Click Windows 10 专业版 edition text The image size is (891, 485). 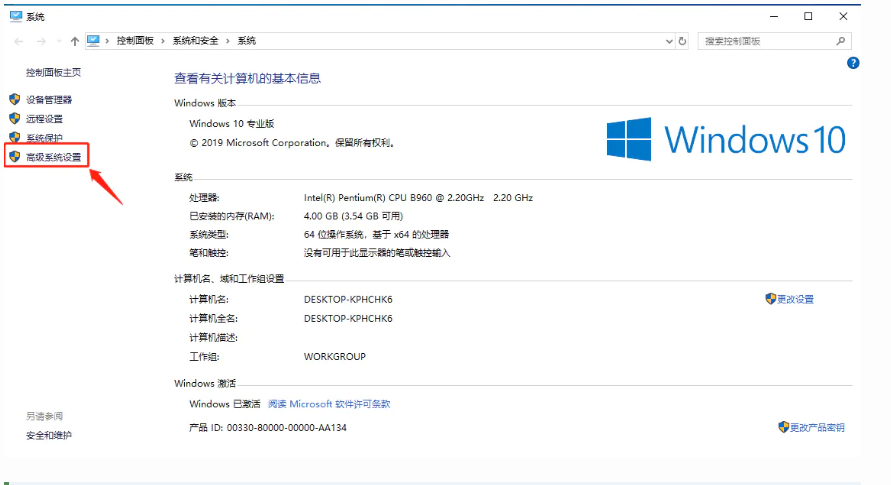232,123
